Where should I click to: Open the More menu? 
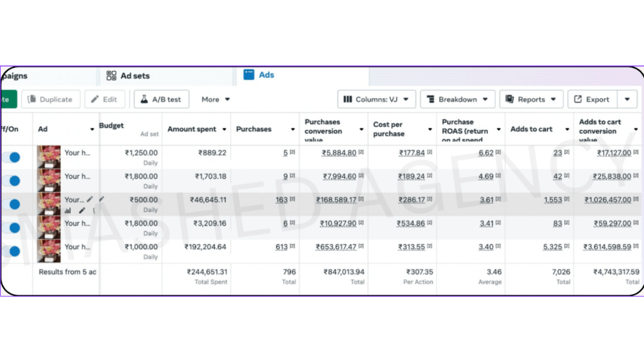pyautogui.click(x=216, y=99)
